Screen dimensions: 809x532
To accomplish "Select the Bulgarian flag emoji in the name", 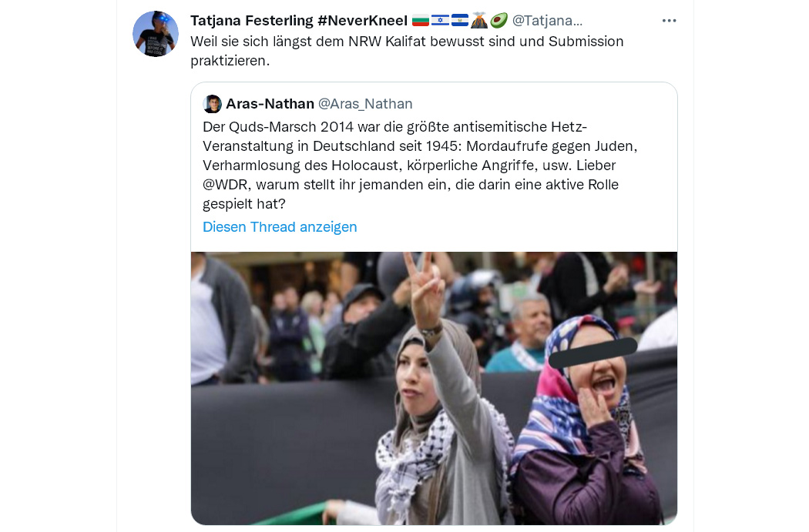I will 421,21.
